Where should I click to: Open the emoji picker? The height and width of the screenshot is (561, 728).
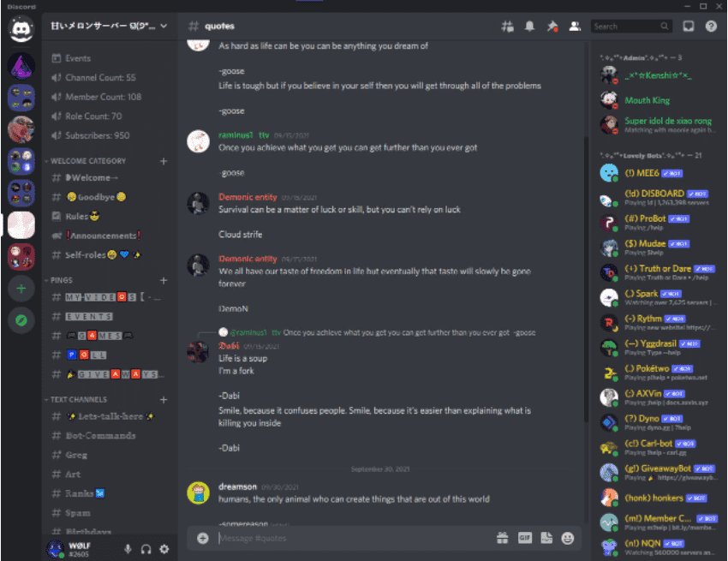point(567,538)
